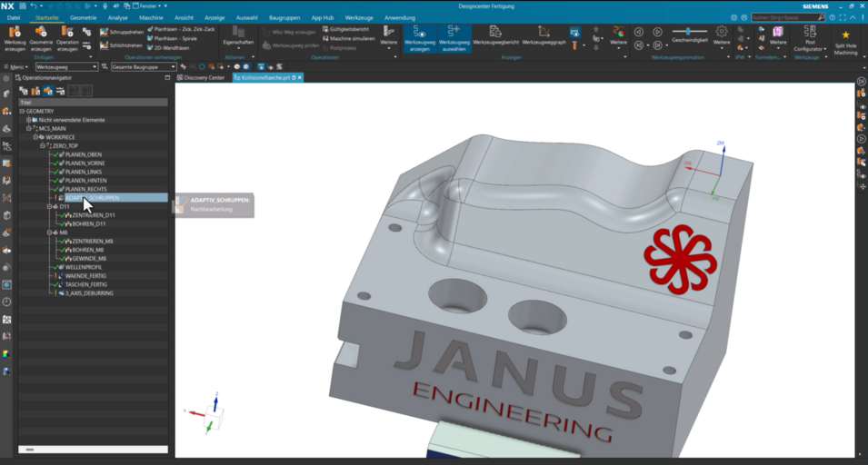The height and width of the screenshot is (465, 868).
Task: Open the Werkzeugweg filter combo box
Action: 66,67
